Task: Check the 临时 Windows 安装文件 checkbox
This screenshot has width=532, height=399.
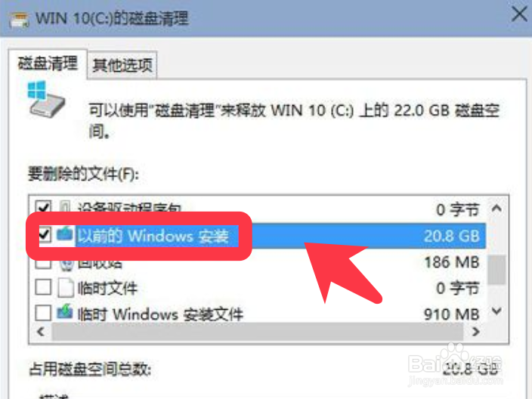Action: [x=43, y=313]
